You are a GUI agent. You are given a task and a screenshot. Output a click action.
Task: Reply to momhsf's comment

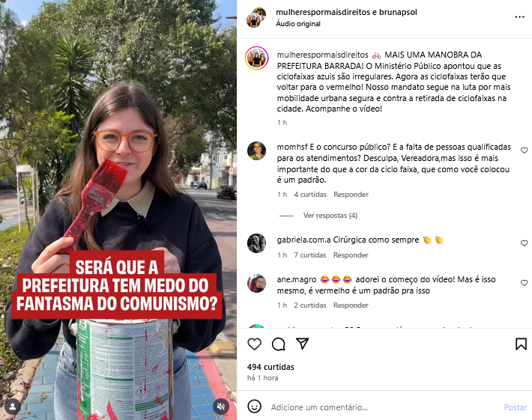click(x=351, y=195)
